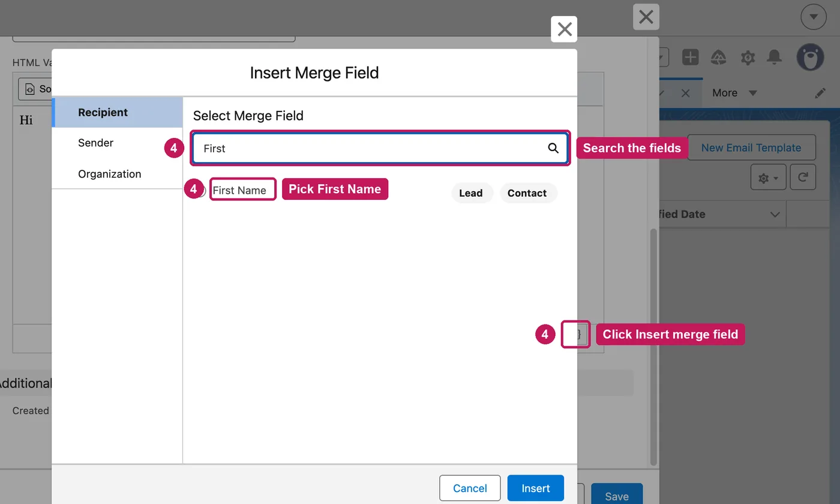Click the vertical scrollbar beside the dialog

pos(654,347)
